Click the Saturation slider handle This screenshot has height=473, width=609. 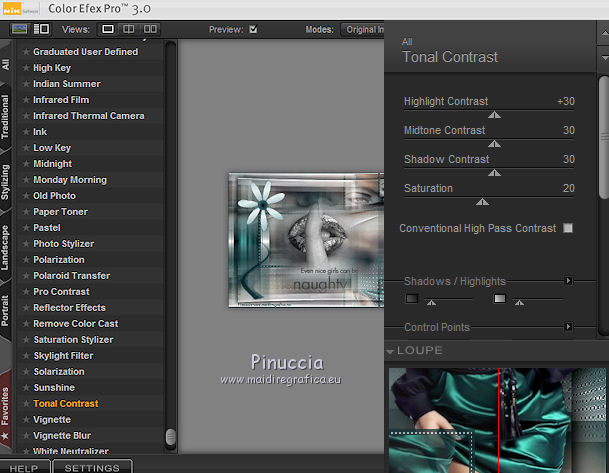point(482,202)
